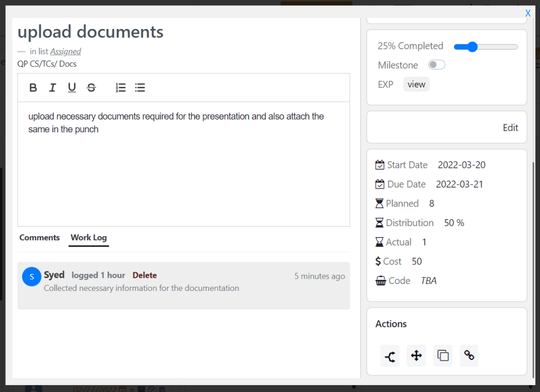Image resolution: width=540 pixels, height=392 pixels.
Task: Click the Distribution hourglass icon
Action: (379, 223)
